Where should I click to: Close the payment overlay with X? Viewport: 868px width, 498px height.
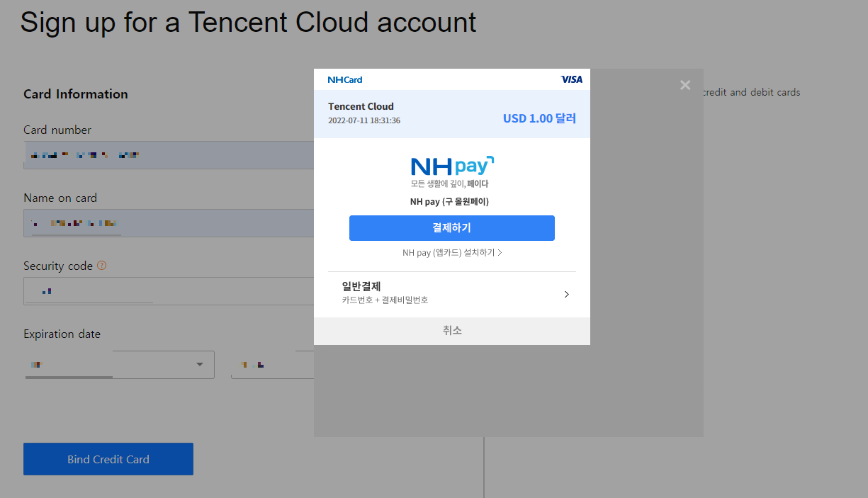click(685, 85)
